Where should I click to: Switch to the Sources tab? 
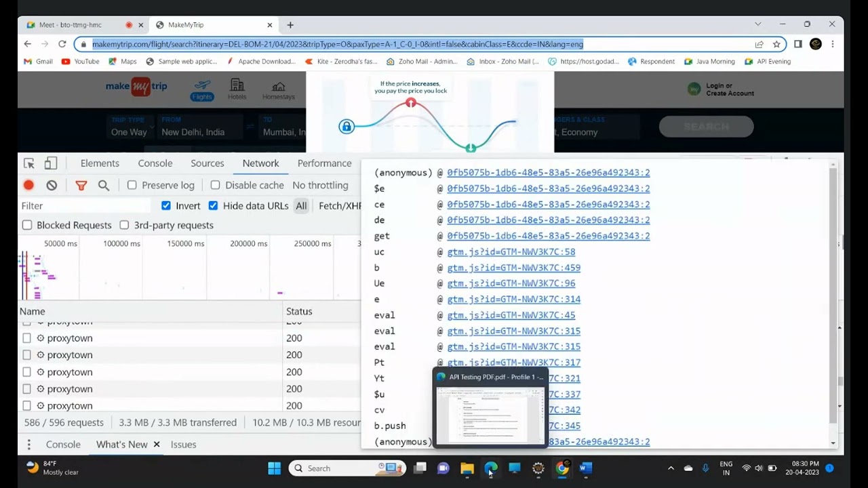(208, 163)
